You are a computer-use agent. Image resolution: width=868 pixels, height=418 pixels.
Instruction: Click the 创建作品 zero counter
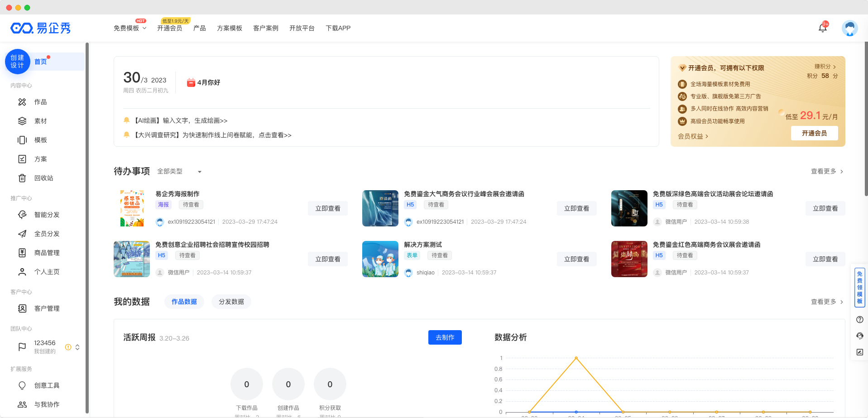288,384
